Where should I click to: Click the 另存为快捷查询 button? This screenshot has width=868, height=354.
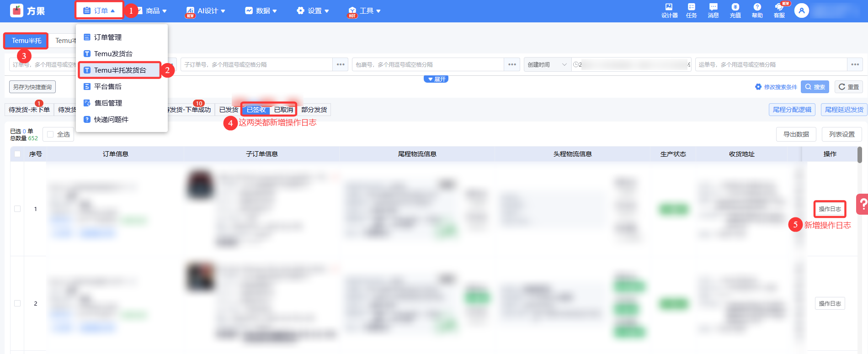tap(32, 87)
